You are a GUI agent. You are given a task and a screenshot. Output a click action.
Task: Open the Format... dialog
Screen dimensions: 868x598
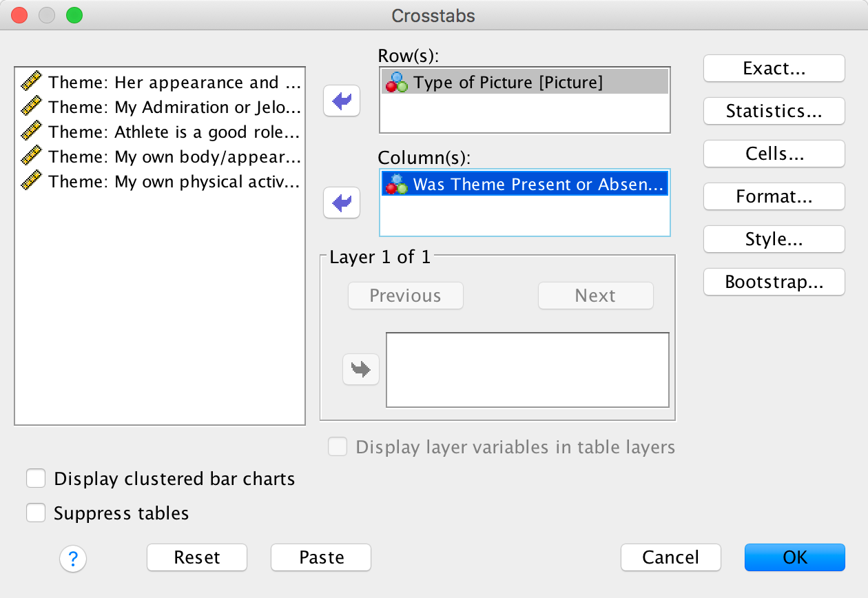coord(774,196)
